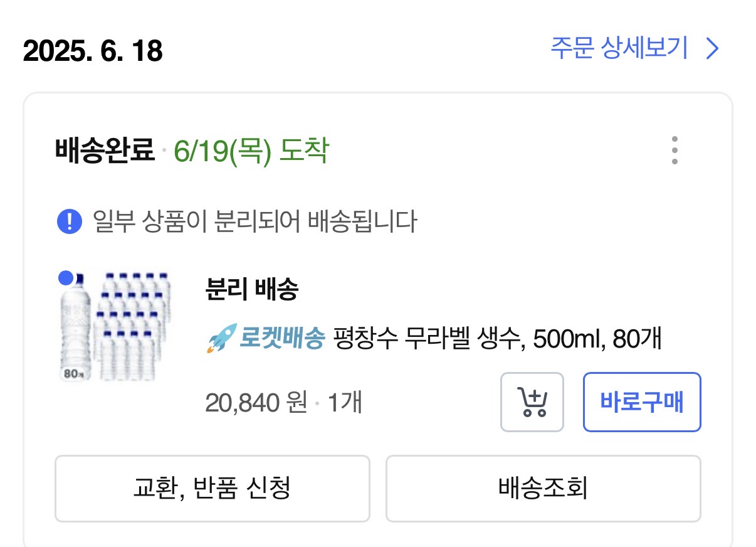The image size is (756, 547).
Task: Open the water bottle product thumbnail
Action: (115, 326)
